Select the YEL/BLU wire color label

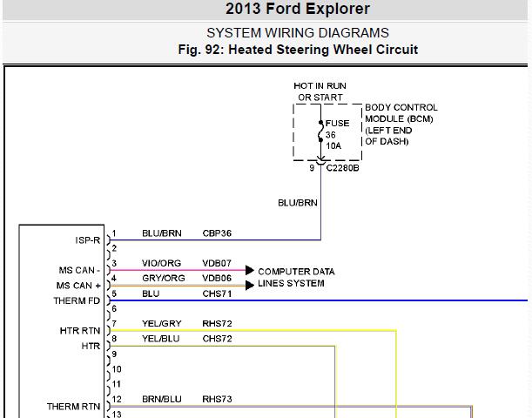click(x=161, y=339)
